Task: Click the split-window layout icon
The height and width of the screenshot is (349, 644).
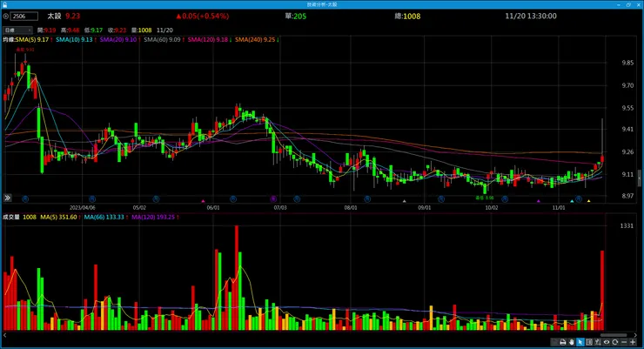Action: tap(589, 342)
